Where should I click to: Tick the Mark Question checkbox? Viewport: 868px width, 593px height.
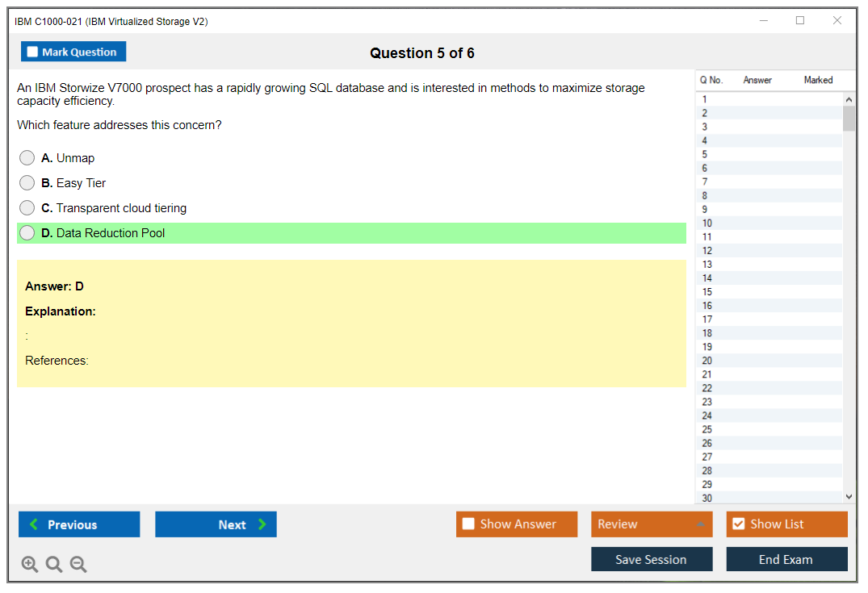pos(33,52)
